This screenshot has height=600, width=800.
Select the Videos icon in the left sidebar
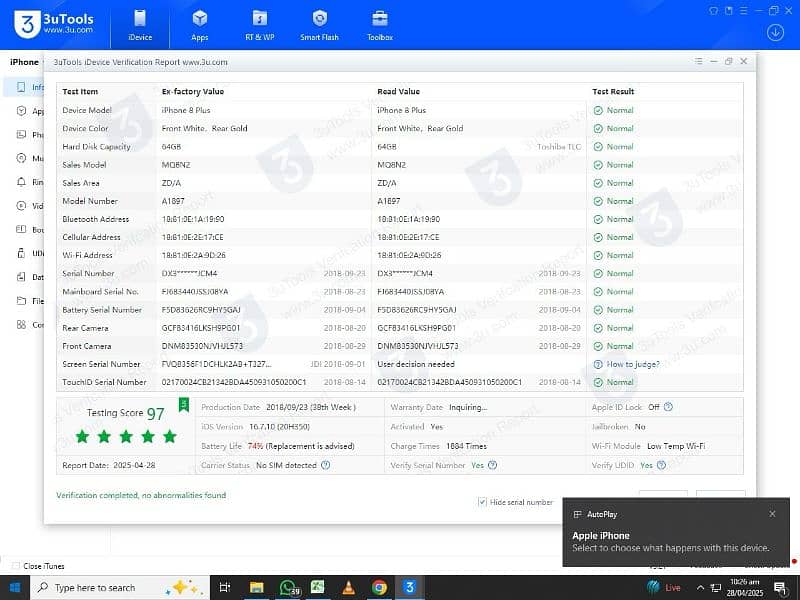click(21, 206)
